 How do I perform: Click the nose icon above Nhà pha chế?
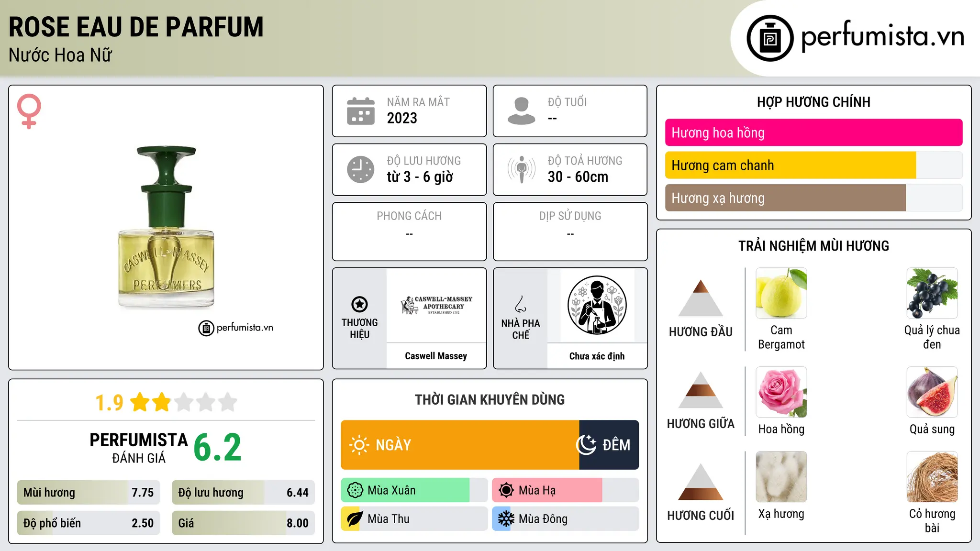[x=521, y=304]
